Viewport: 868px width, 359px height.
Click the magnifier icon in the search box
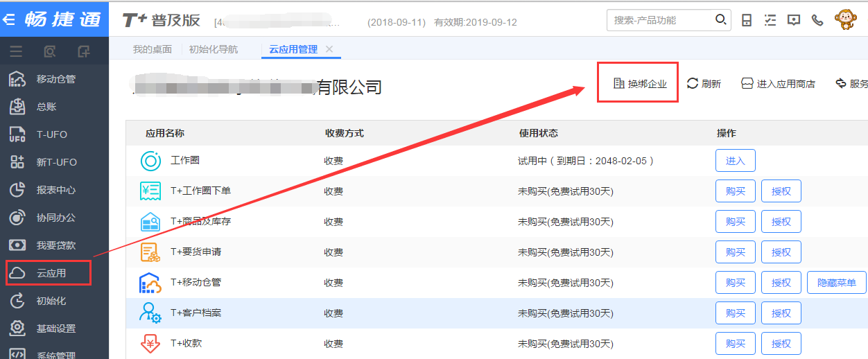coord(721,19)
